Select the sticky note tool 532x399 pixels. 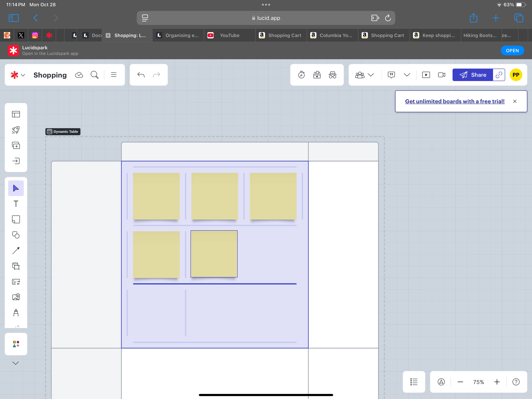16,219
